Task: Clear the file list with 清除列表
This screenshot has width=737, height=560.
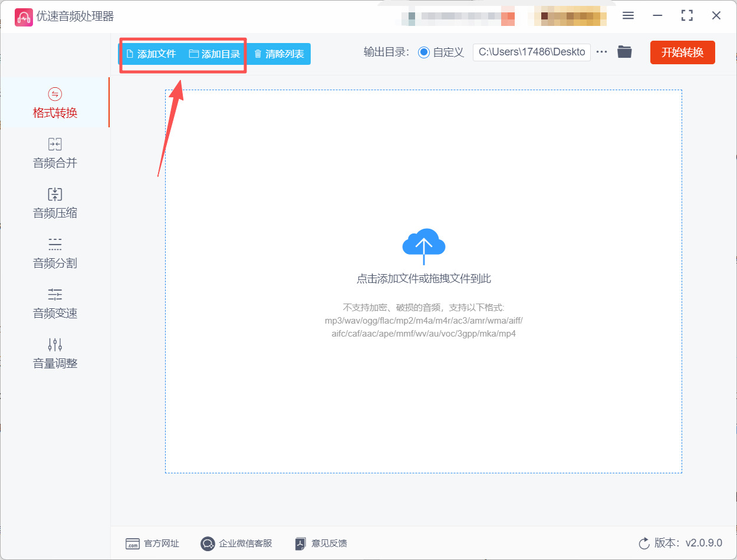Action: 278,53
